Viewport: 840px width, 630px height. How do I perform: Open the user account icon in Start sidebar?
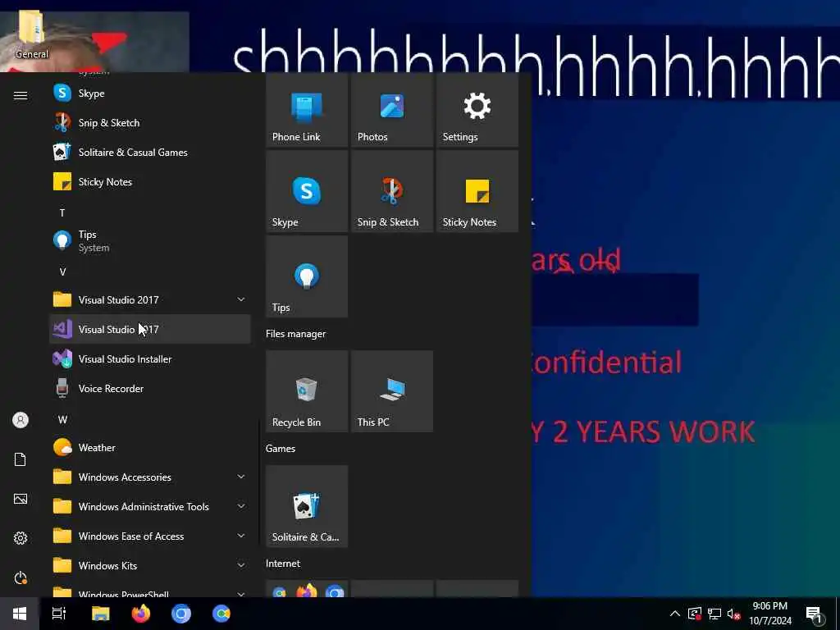click(21, 420)
